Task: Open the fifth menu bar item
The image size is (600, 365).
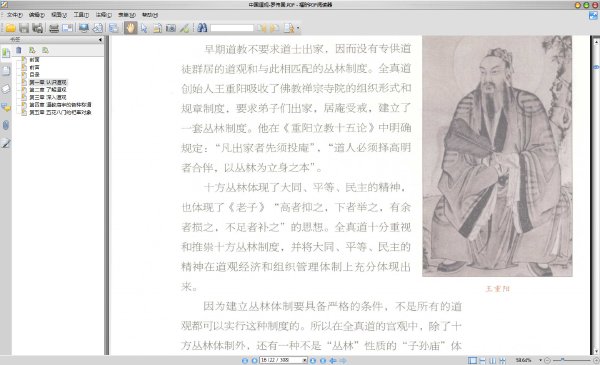Action: [104, 15]
